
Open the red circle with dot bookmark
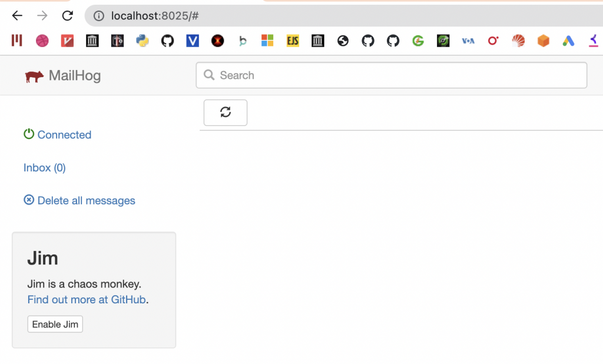(x=493, y=41)
